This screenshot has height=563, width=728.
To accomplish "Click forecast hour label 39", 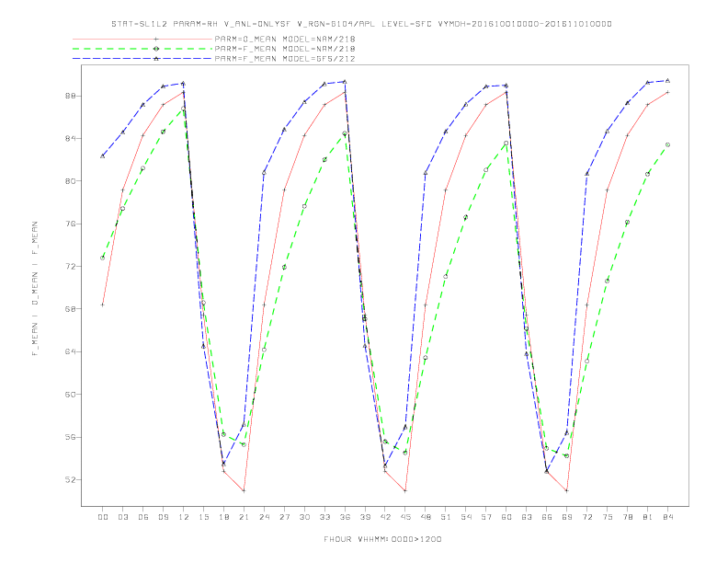I will point(365,517).
